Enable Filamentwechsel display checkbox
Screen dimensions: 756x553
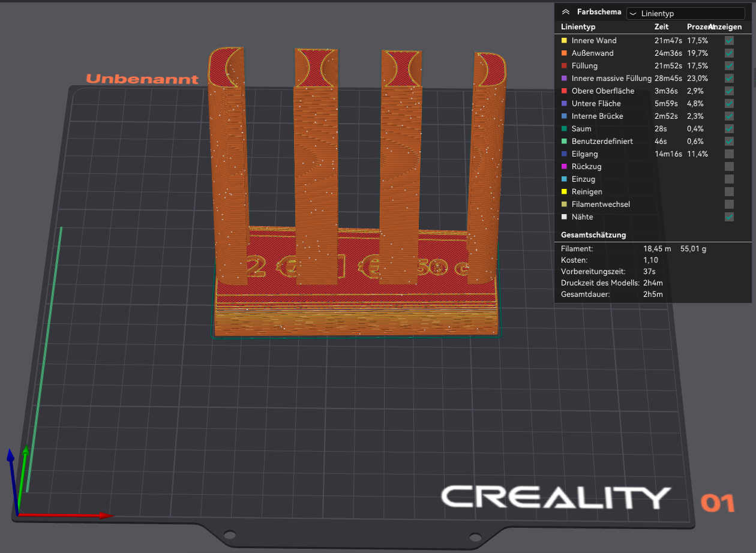(x=729, y=205)
